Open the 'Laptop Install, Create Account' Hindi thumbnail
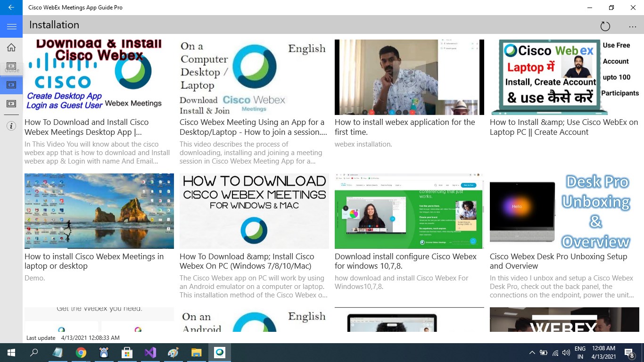The image size is (644, 362). 564,77
